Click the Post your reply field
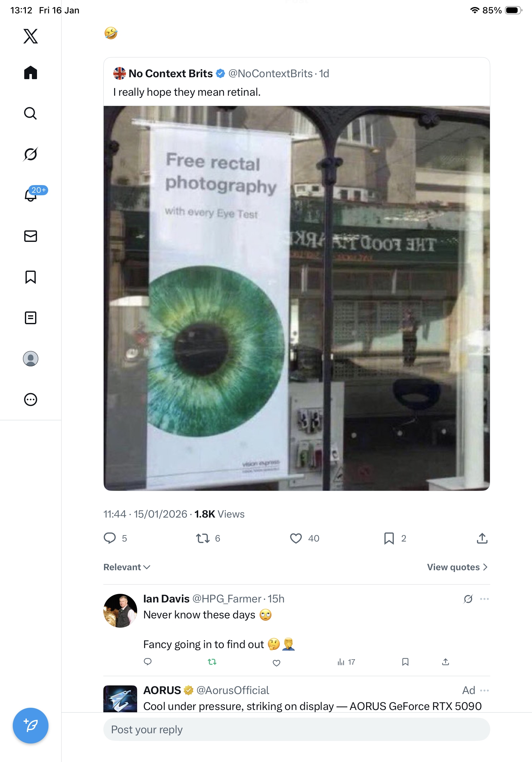This screenshot has width=532, height=762. [297, 729]
